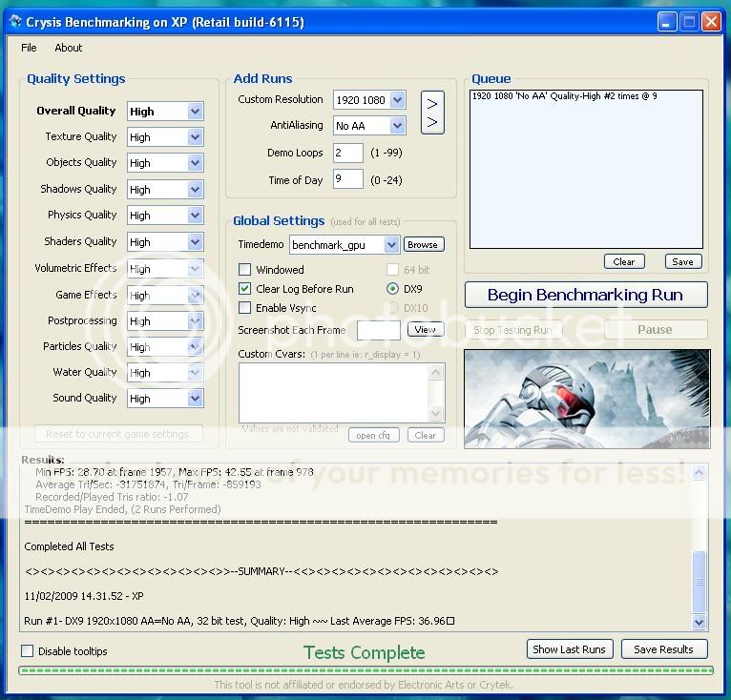Select the DX10 radio button

pyautogui.click(x=392, y=308)
